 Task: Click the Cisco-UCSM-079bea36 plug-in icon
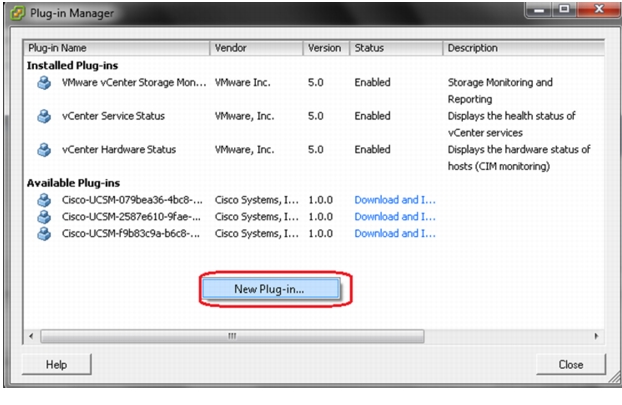(44, 200)
